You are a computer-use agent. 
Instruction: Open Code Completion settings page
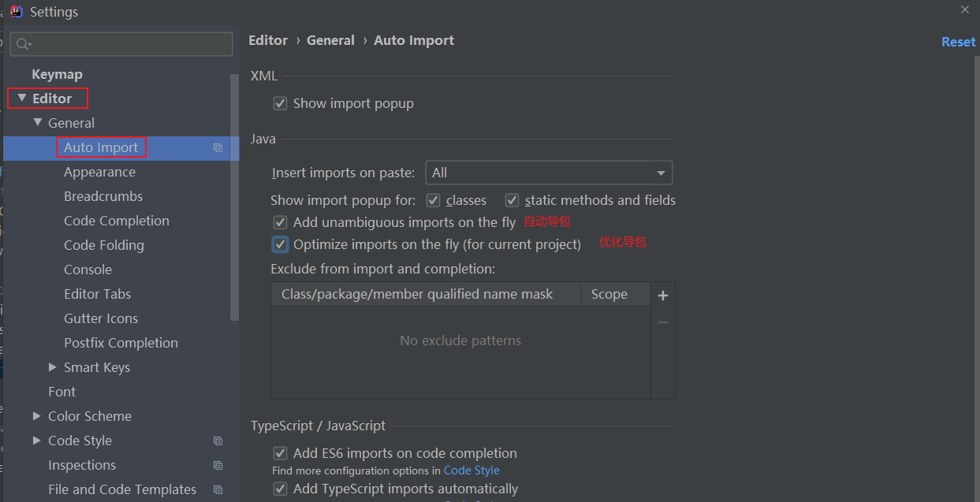coord(117,221)
